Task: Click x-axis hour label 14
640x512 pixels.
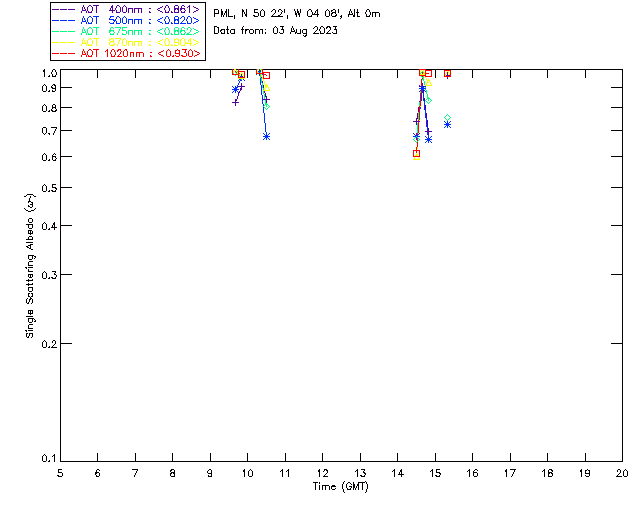Action: (398, 473)
